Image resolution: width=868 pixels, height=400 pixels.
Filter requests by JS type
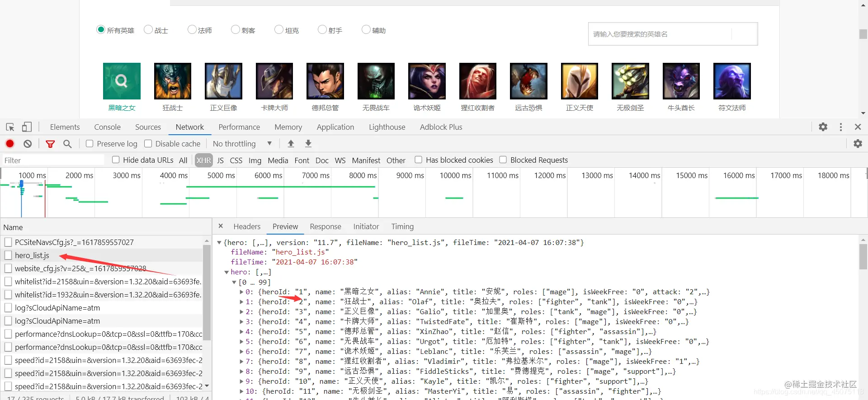click(220, 160)
